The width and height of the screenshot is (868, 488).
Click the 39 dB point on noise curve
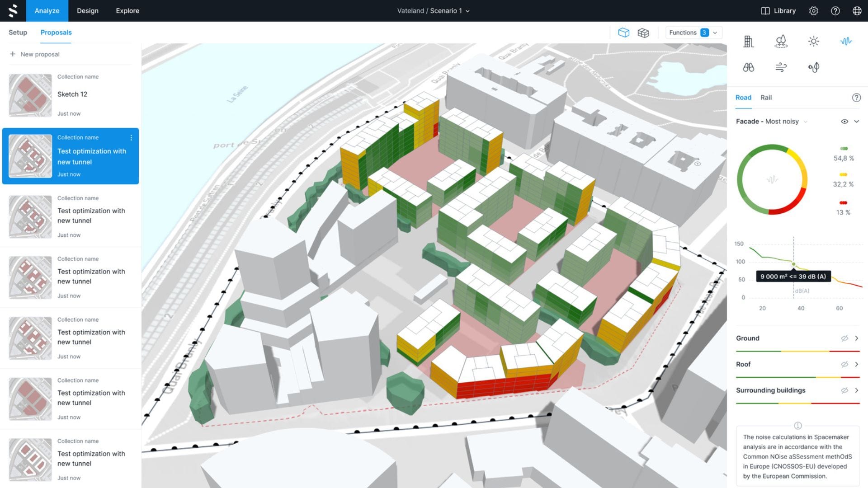click(793, 264)
